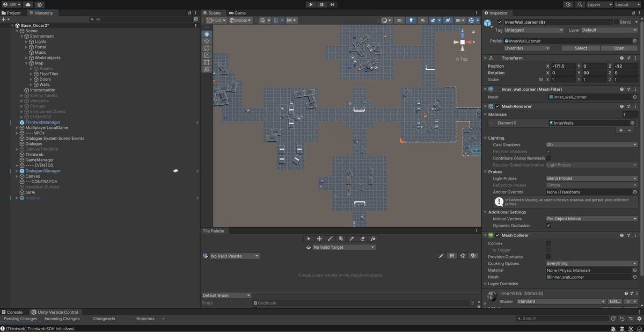Viewport: 644px width, 332px height.
Task: Click the material Edit button
Action: [x=614, y=301]
